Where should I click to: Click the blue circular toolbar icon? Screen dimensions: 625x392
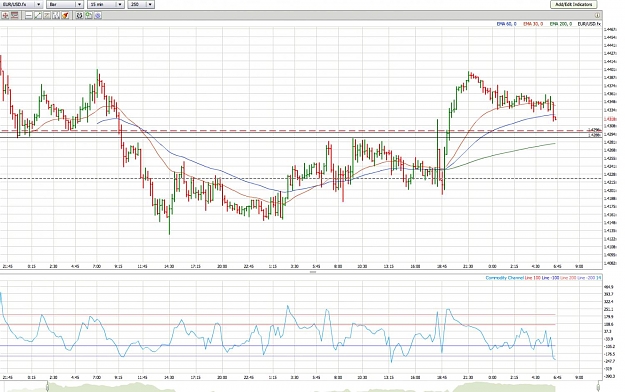[98, 16]
